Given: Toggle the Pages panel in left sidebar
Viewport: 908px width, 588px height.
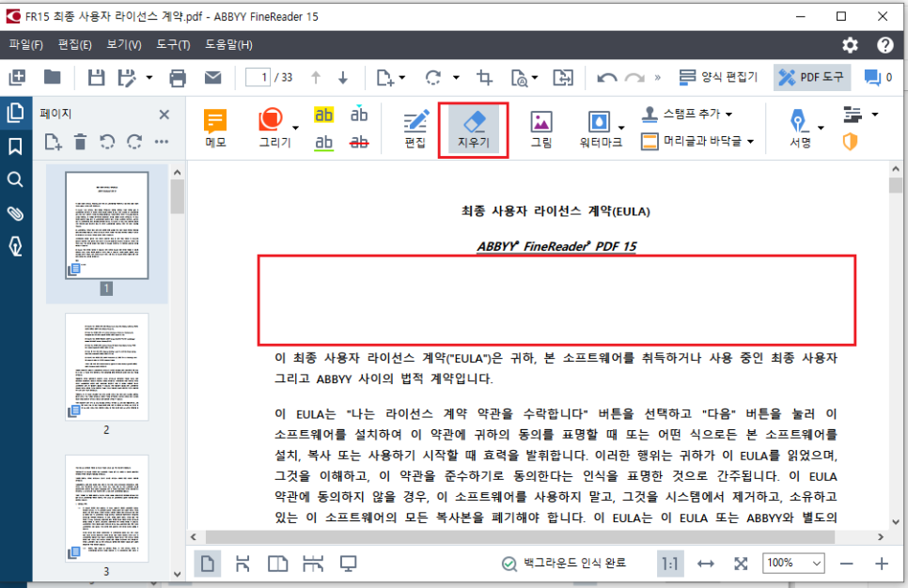Looking at the screenshot, I should pyautogui.click(x=16, y=113).
